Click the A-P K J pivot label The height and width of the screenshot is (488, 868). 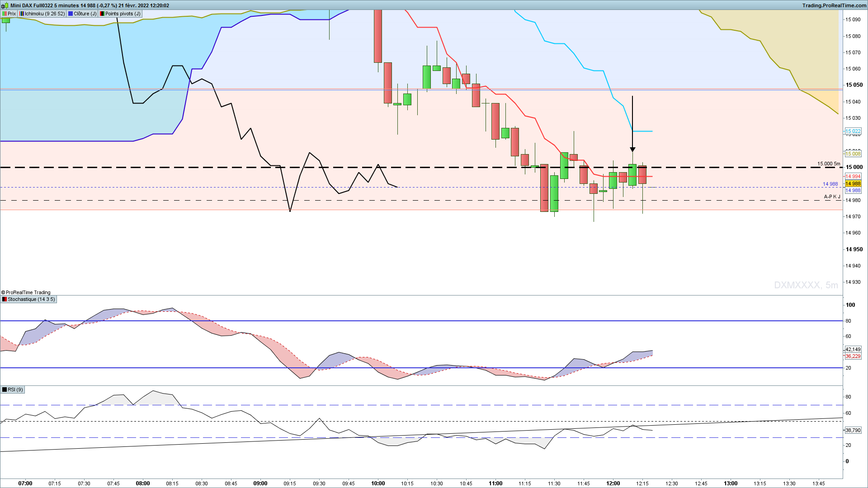tap(832, 197)
